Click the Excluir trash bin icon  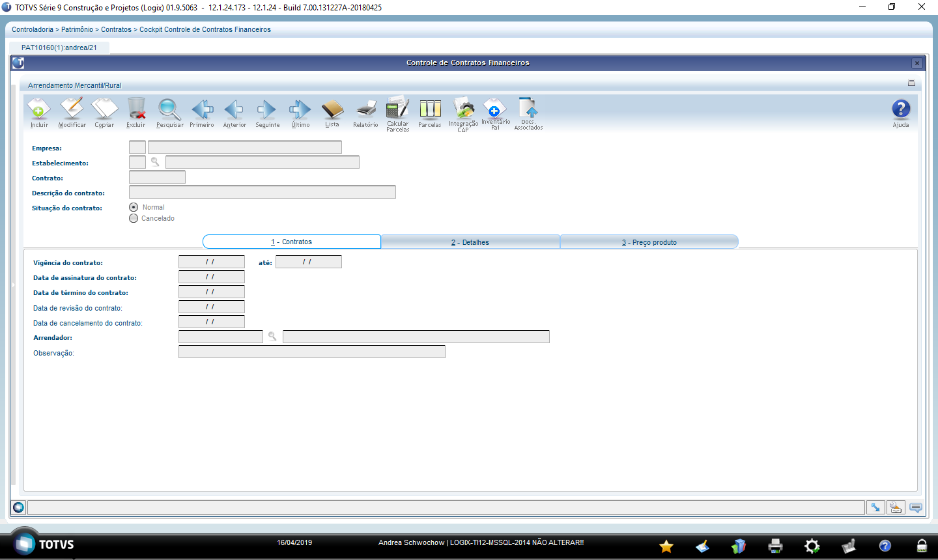136,109
